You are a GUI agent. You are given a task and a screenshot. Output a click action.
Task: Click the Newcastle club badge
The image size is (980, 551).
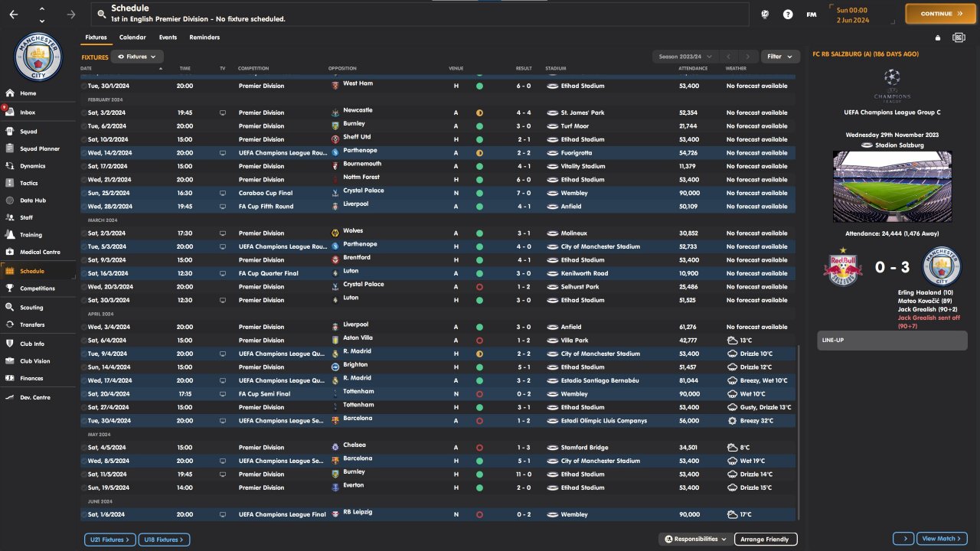click(x=335, y=112)
